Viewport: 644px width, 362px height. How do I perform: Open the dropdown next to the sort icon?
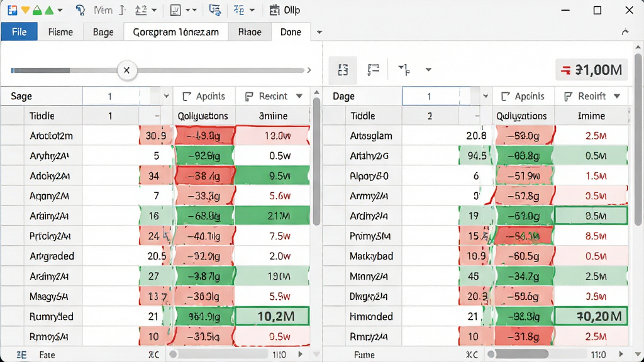tap(154, 10)
